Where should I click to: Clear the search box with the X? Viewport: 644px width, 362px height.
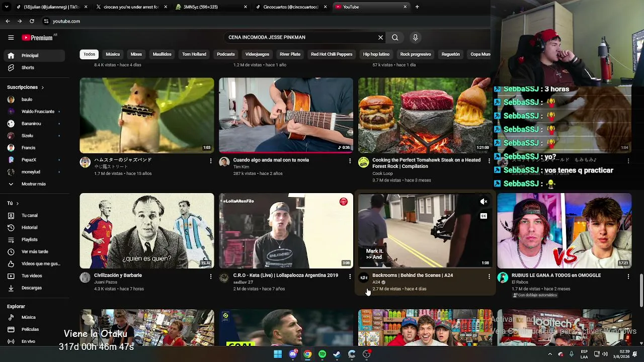[380, 37]
